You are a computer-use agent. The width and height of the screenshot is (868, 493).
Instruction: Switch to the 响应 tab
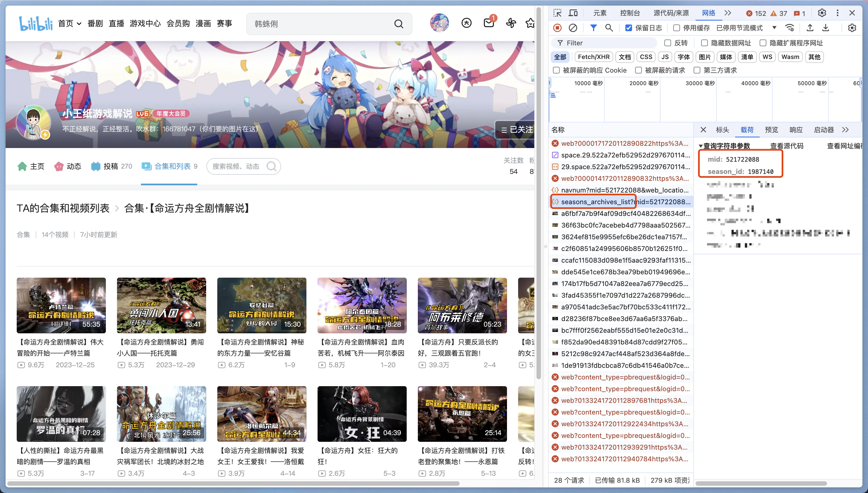(x=796, y=130)
